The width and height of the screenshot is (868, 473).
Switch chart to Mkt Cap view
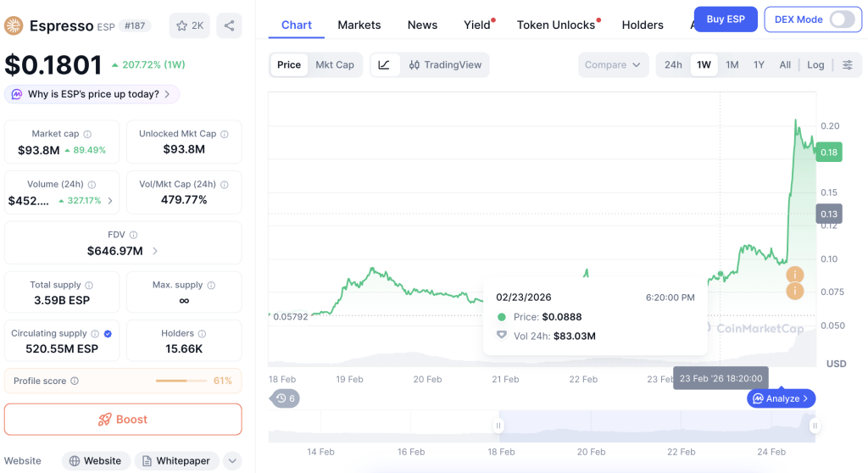pyautogui.click(x=334, y=64)
